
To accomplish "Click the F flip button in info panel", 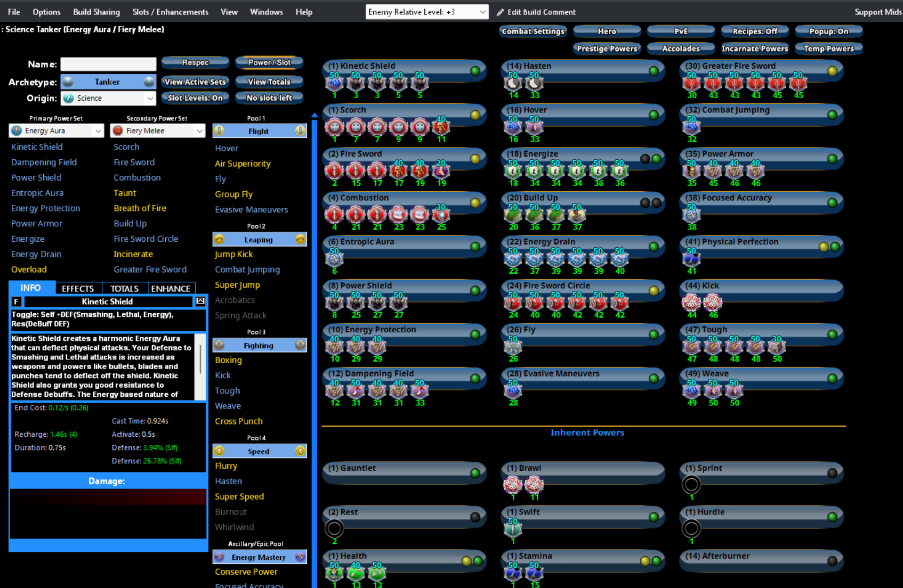I will coord(16,302).
